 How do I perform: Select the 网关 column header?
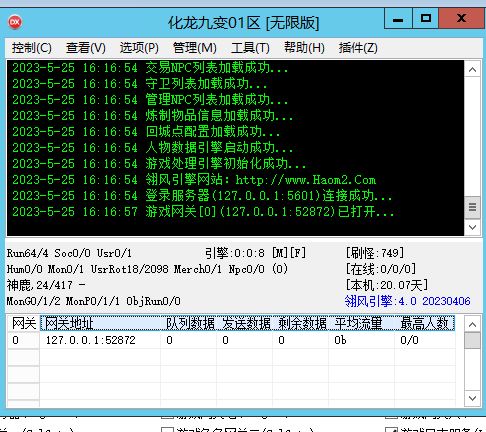[x=23, y=323]
